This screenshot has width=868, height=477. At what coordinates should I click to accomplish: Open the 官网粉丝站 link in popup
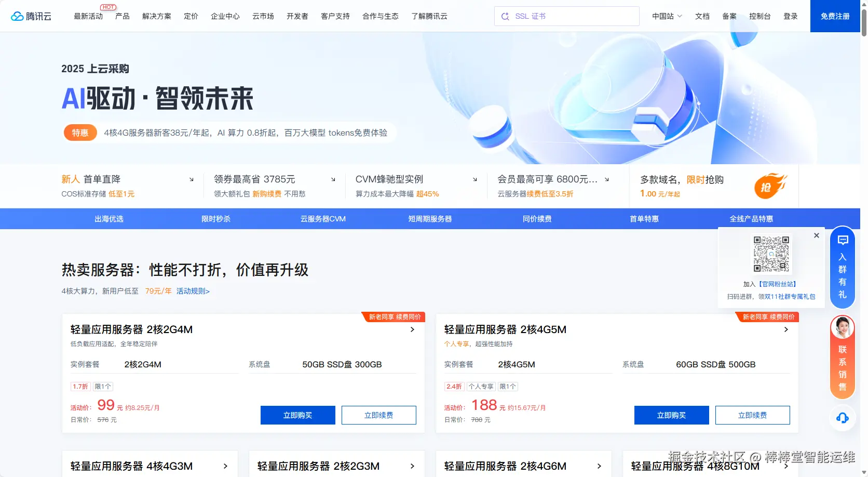coord(777,284)
